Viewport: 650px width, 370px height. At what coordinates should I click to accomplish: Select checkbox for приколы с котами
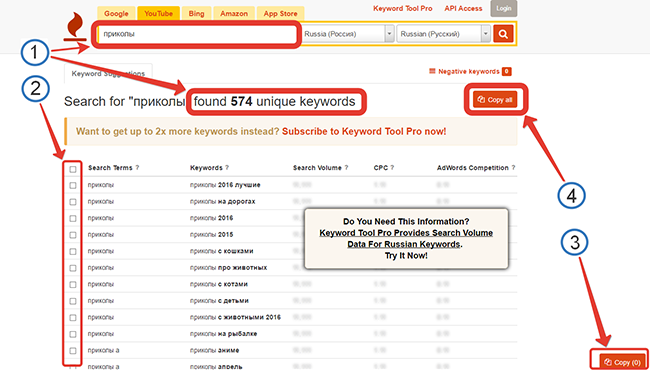click(x=73, y=285)
